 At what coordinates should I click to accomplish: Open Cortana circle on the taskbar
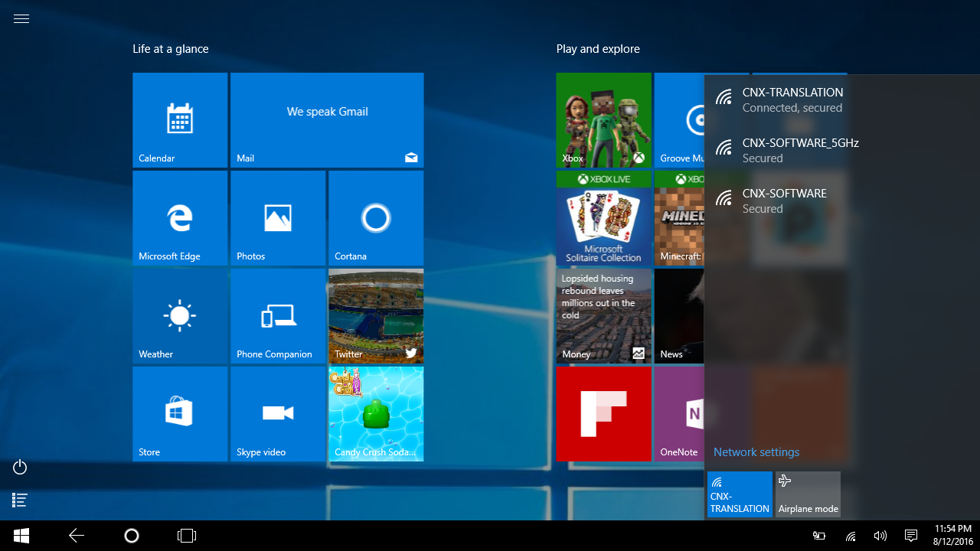[131, 536]
